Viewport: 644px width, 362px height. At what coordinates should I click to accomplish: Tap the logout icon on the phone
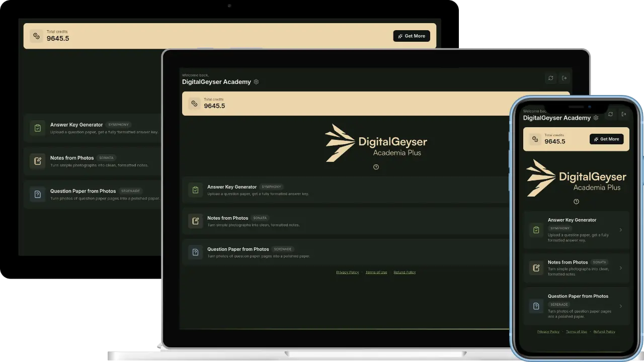click(x=624, y=114)
